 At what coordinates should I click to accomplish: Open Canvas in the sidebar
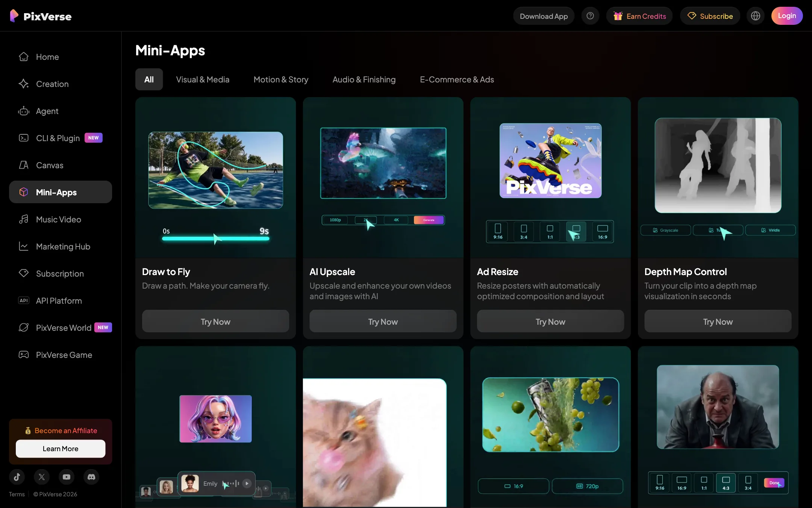[x=60, y=165]
